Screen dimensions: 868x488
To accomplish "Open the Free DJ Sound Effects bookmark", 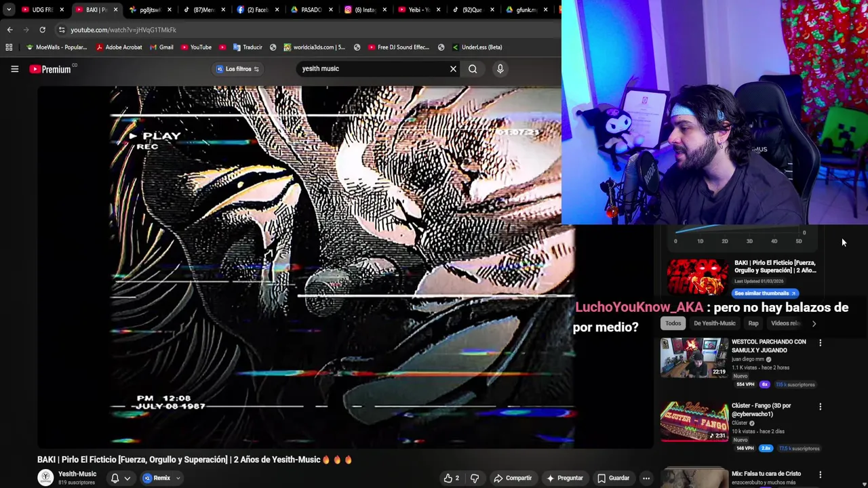I will [398, 47].
